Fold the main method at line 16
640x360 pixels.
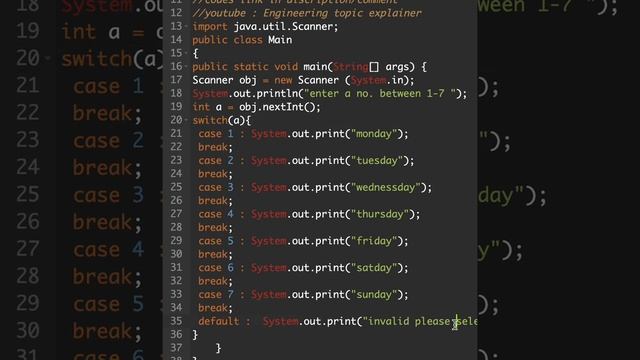coord(186,66)
